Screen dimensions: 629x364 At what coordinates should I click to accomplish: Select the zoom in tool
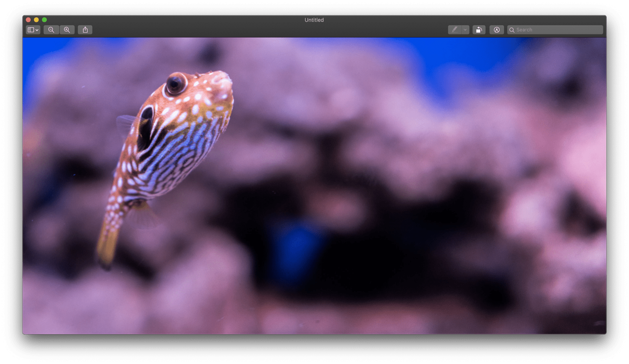click(67, 29)
